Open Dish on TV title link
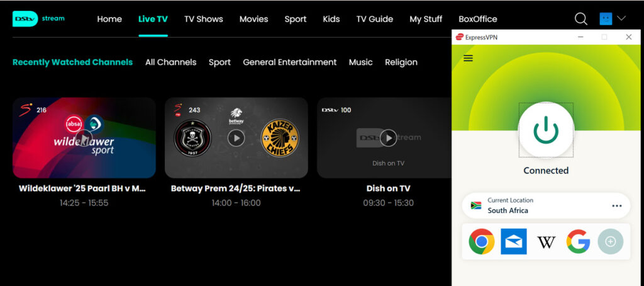Viewport: 644px width, 286px height. tap(388, 188)
